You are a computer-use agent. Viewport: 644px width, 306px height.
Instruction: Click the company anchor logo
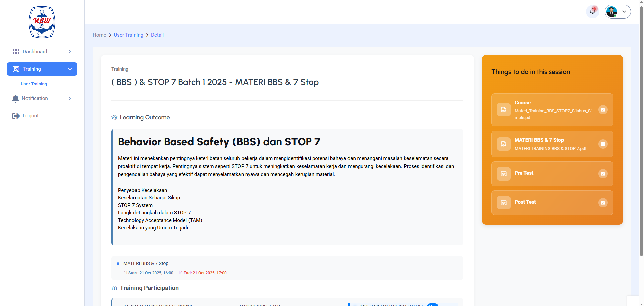click(x=42, y=22)
